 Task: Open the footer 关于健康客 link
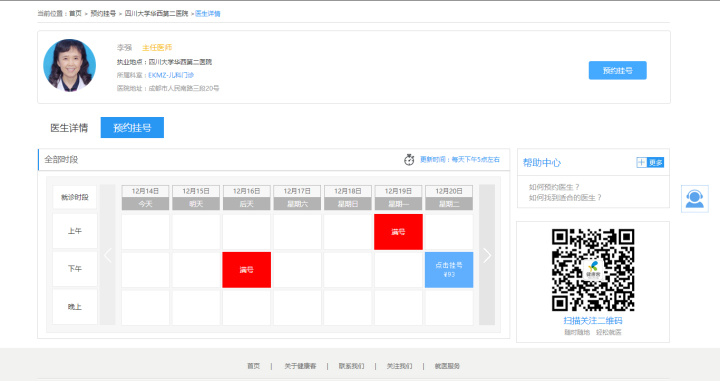300,366
